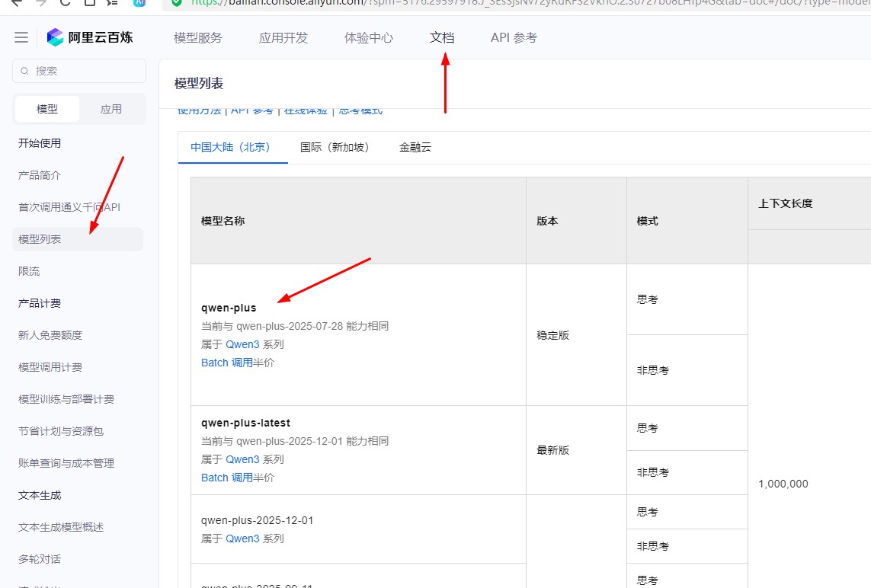Click 当前与 qwen-plus-2025-07-28 能力相同 text
871x588 pixels.
295,326
